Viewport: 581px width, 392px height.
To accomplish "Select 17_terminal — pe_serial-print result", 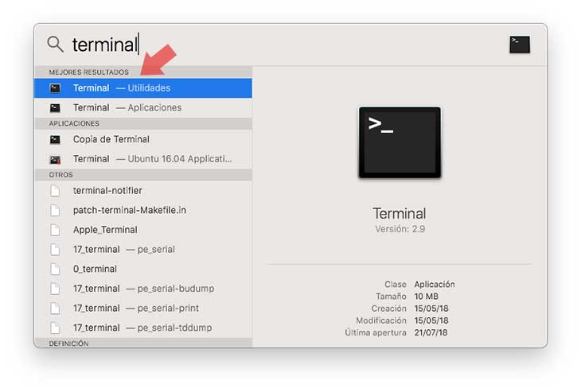I will (143, 309).
